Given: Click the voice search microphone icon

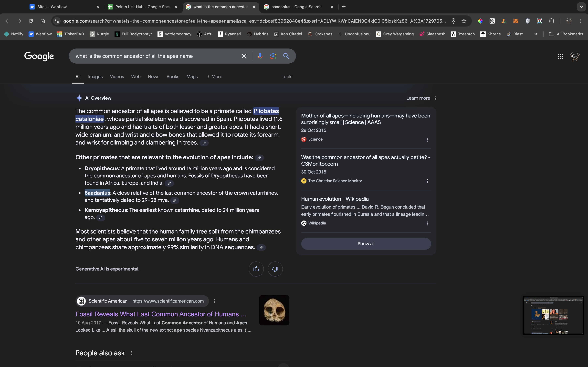Looking at the screenshot, I should coord(260,56).
